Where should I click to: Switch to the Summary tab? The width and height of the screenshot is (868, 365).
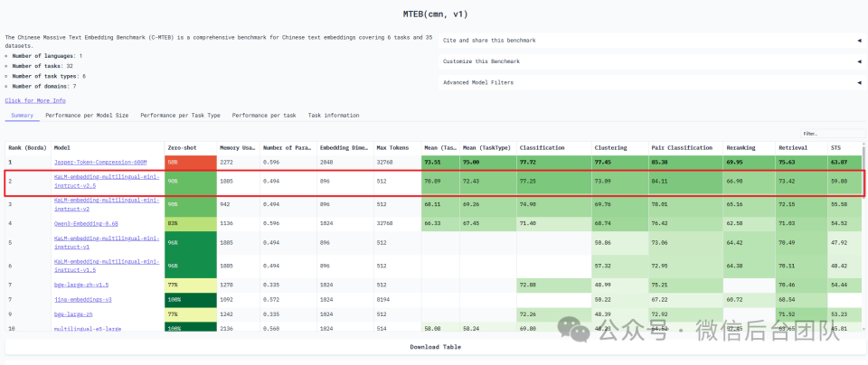[22, 116]
